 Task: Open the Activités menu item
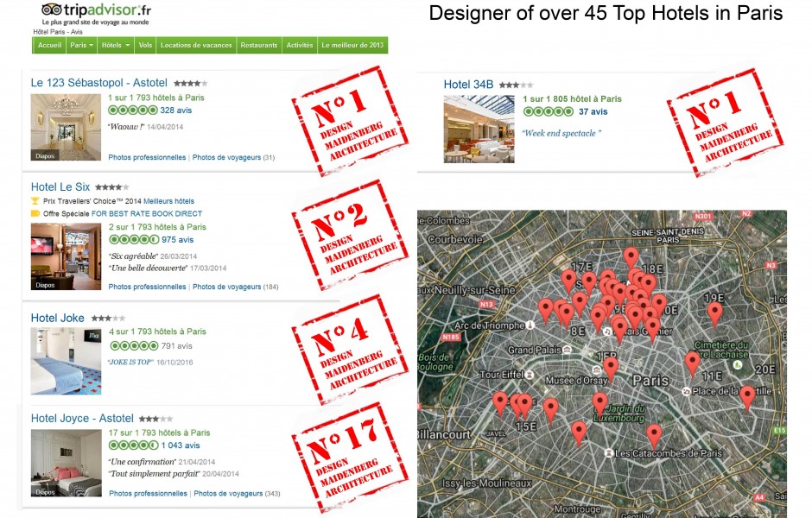point(300,46)
